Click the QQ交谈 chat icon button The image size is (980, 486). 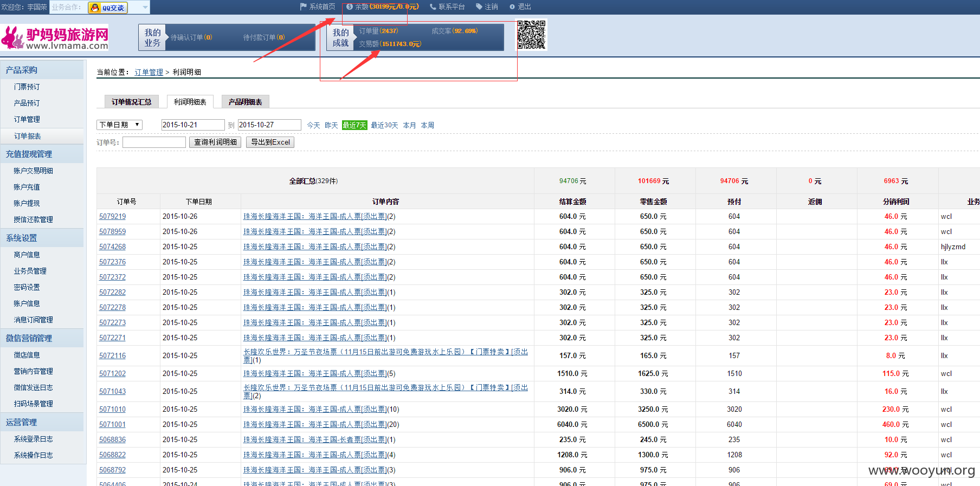pyautogui.click(x=108, y=8)
